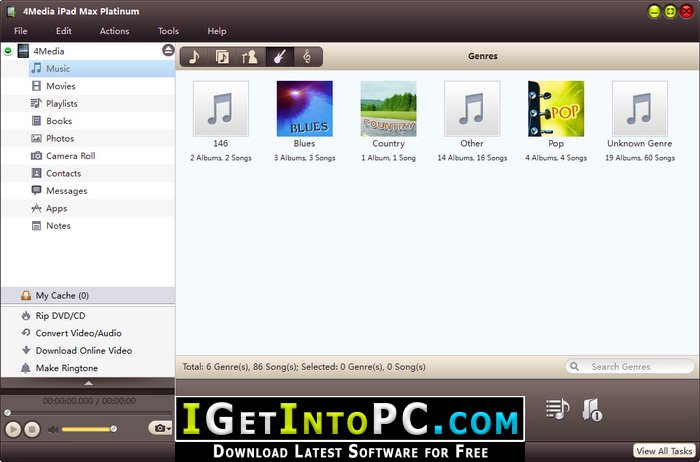The width and height of the screenshot is (700, 462).
Task: Open View All Tasks
Action: pos(664,451)
